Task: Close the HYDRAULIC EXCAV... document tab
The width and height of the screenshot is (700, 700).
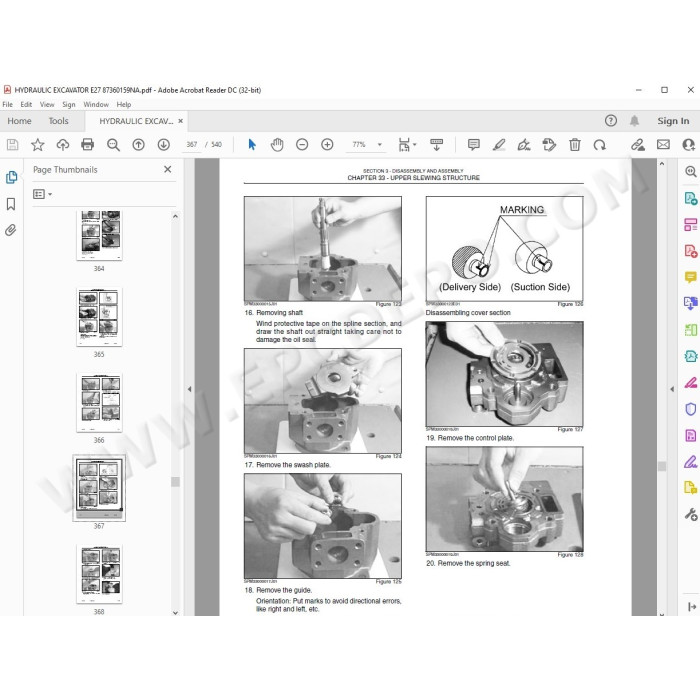Action: (180, 121)
